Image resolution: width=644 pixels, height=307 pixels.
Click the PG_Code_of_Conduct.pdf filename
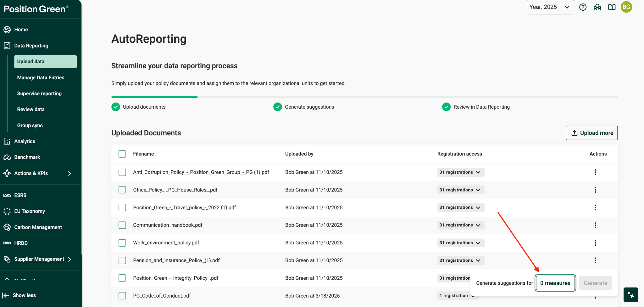coord(162,296)
